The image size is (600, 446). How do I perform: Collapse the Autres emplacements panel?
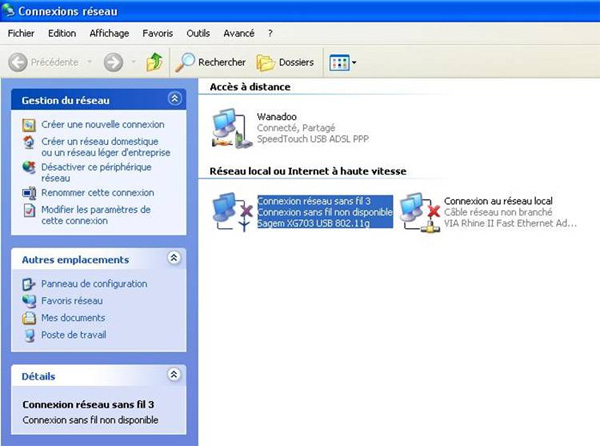[174, 258]
